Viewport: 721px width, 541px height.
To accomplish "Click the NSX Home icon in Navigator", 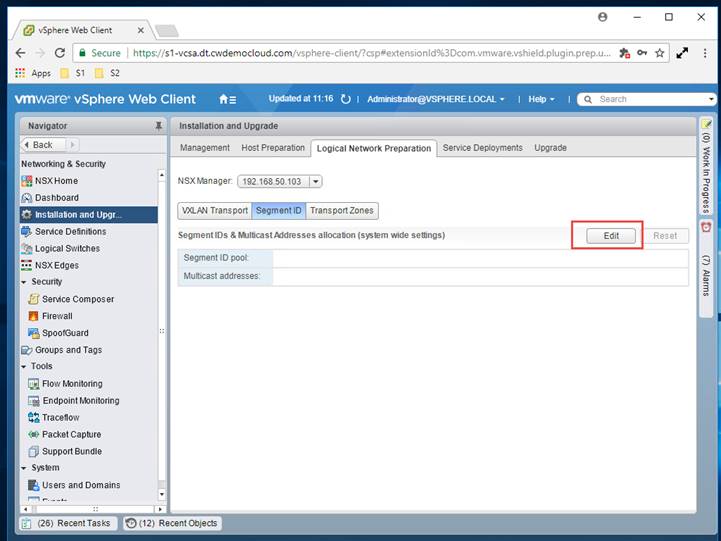I will [x=27, y=181].
